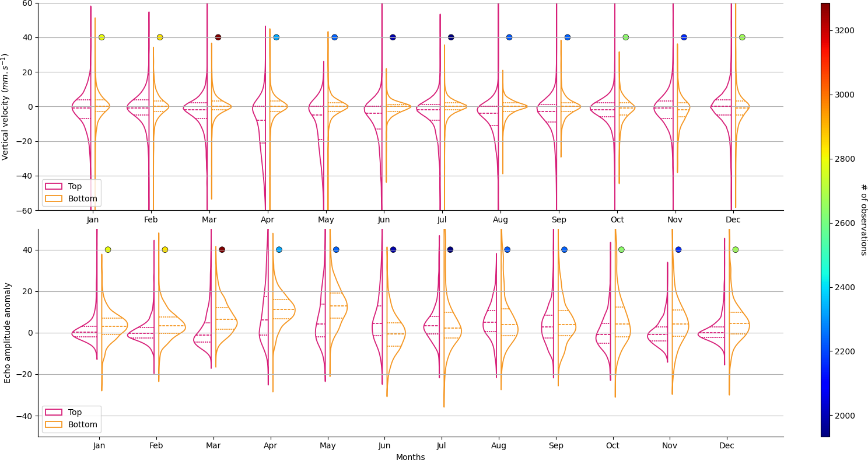The width and height of the screenshot is (868, 460).
Task: Click the dark red March marker in upper plot
Action: point(218,37)
